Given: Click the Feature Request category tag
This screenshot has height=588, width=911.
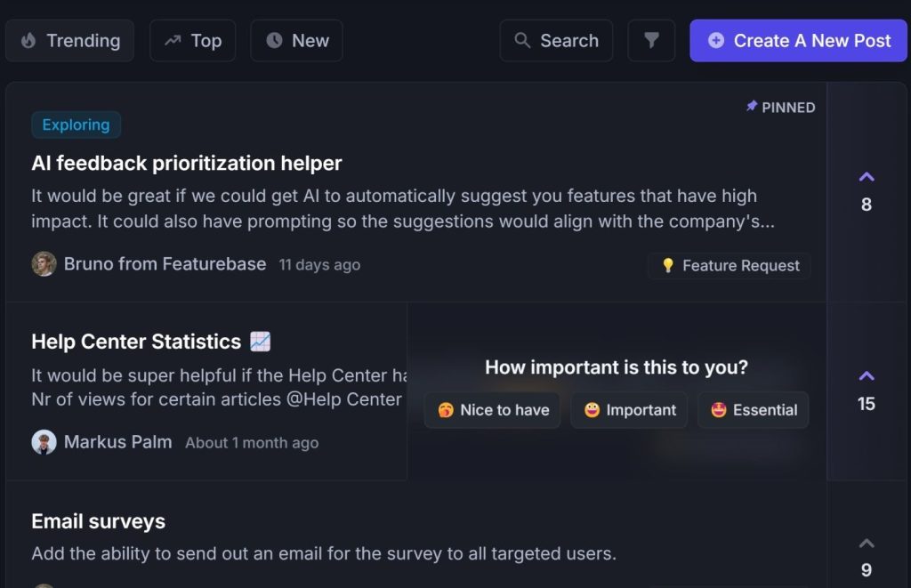Looking at the screenshot, I should pos(730,265).
